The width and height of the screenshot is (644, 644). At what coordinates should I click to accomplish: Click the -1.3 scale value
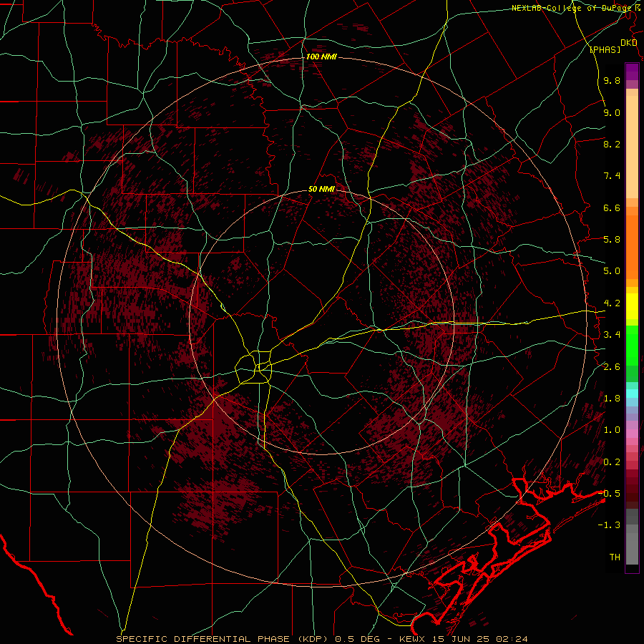[x=610, y=525]
